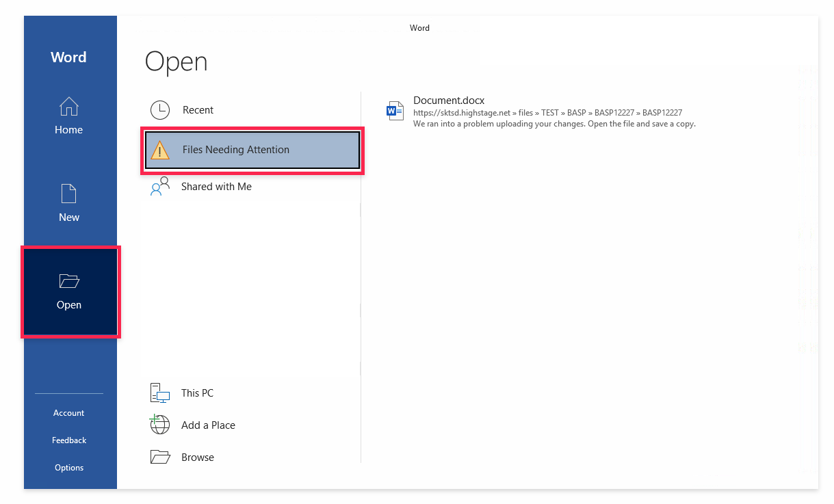834x504 pixels.
Task: Click the Shared with Me people icon
Action: tap(159, 187)
